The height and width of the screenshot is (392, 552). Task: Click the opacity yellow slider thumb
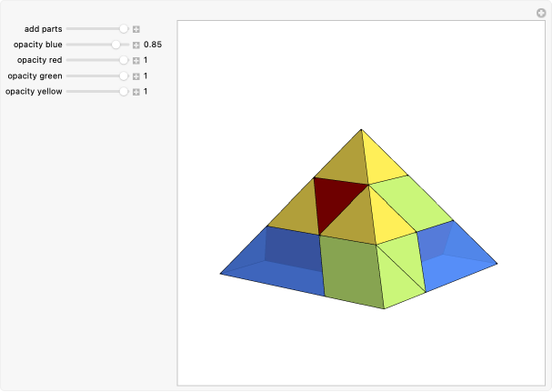124,92
